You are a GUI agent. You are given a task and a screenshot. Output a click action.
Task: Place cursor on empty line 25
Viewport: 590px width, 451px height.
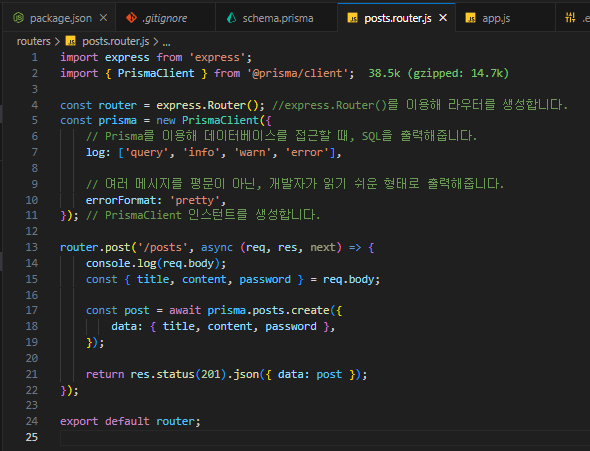(x=324, y=437)
